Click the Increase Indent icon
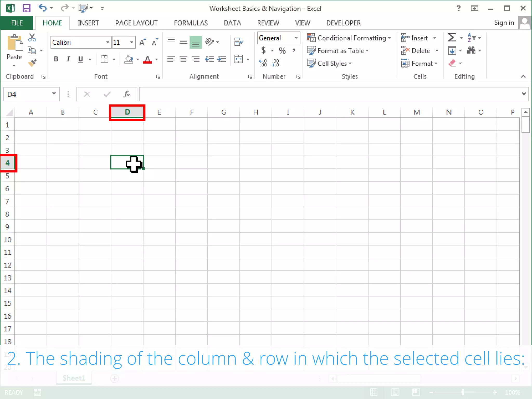This screenshot has height=399, width=532. [x=222, y=59]
